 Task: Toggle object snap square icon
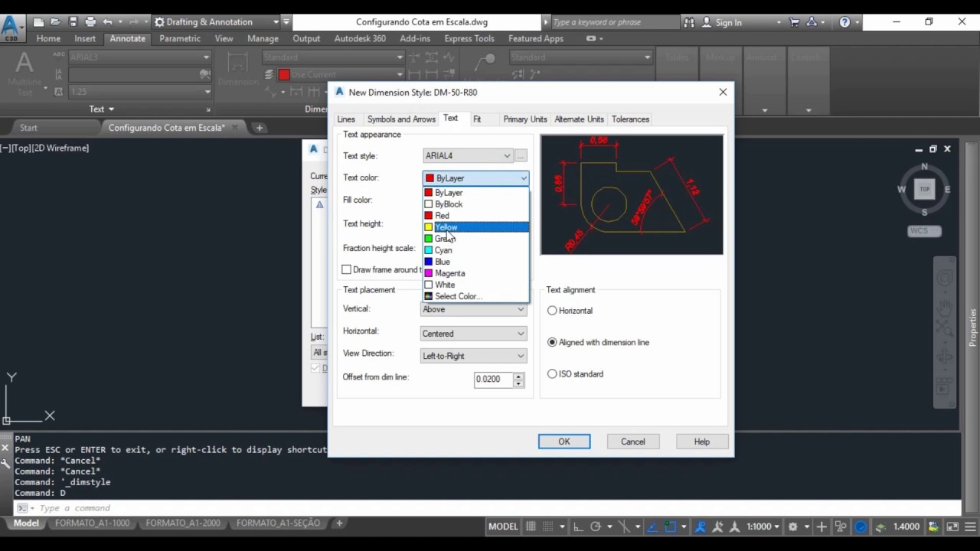coord(671,527)
